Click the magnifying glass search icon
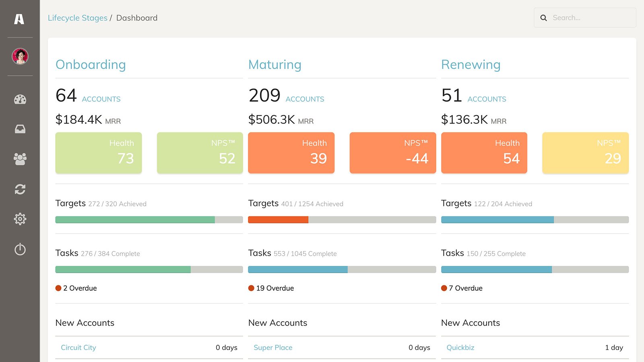The height and width of the screenshot is (362, 644). 544,18
